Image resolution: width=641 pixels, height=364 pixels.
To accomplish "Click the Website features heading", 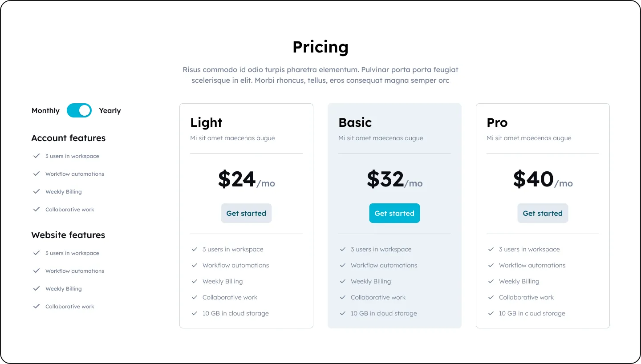I will tap(68, 235).
